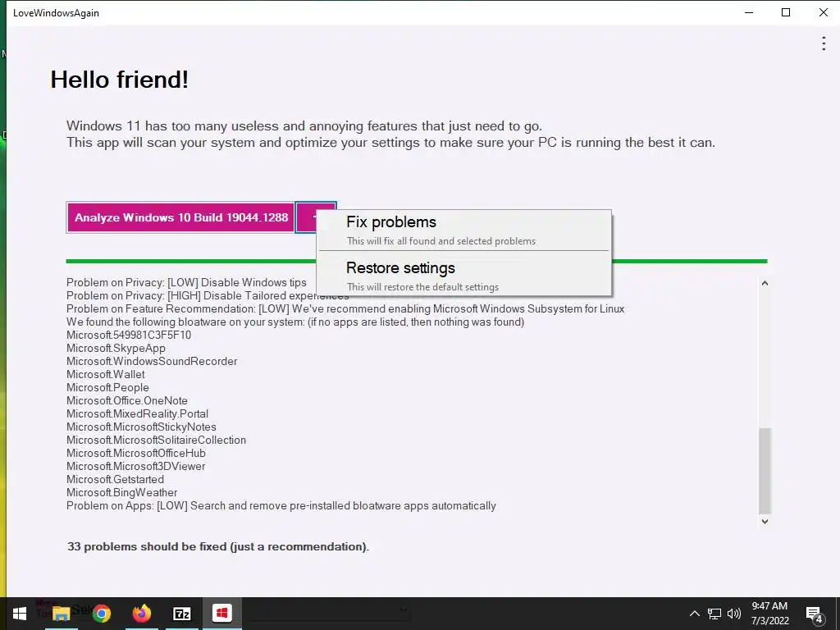Open the three-dot options menu
Image resolution: width=840 pixels, height=630 pixels.
point(824,43)
